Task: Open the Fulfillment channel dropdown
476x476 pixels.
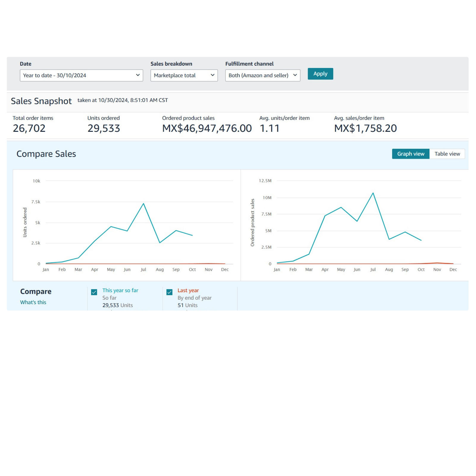Action: [x=262, y=75]
